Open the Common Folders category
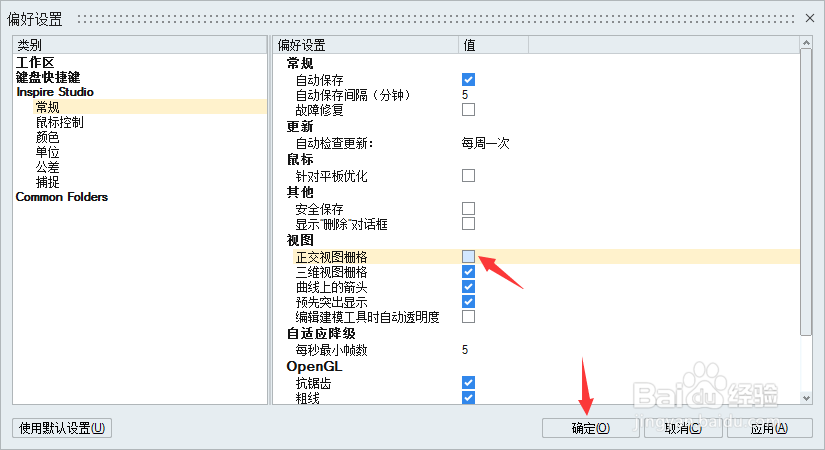 (x=62, y=197)
